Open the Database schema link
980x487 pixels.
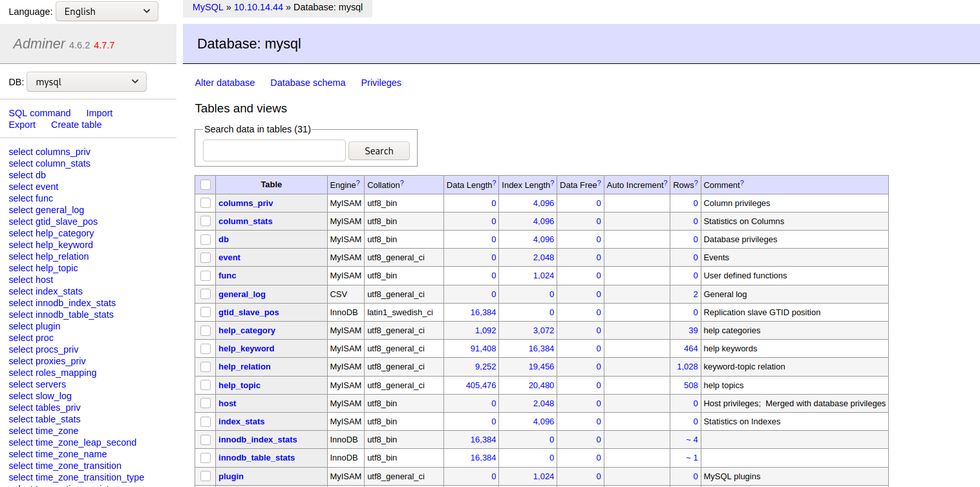pos(308,83)
